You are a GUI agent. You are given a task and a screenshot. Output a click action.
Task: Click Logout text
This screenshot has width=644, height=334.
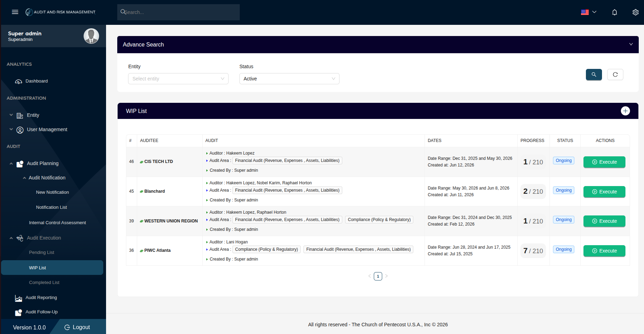click(81, 327)
